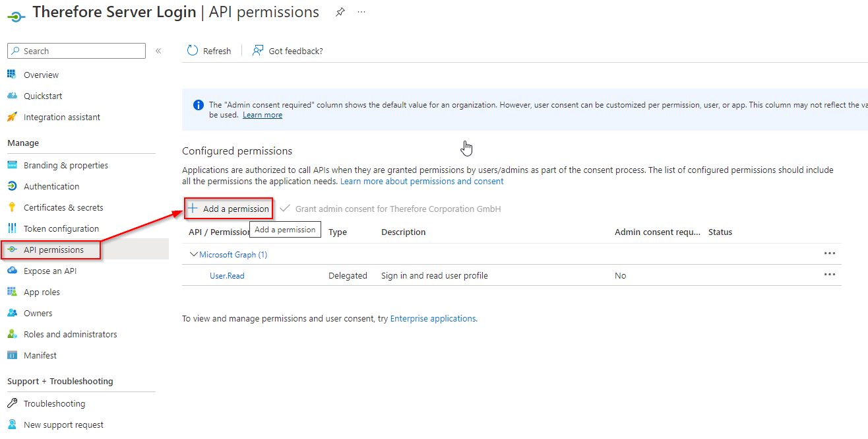Click the API / Permissions name column header
This screenshot has height=439, width=868.
[220, 232]
